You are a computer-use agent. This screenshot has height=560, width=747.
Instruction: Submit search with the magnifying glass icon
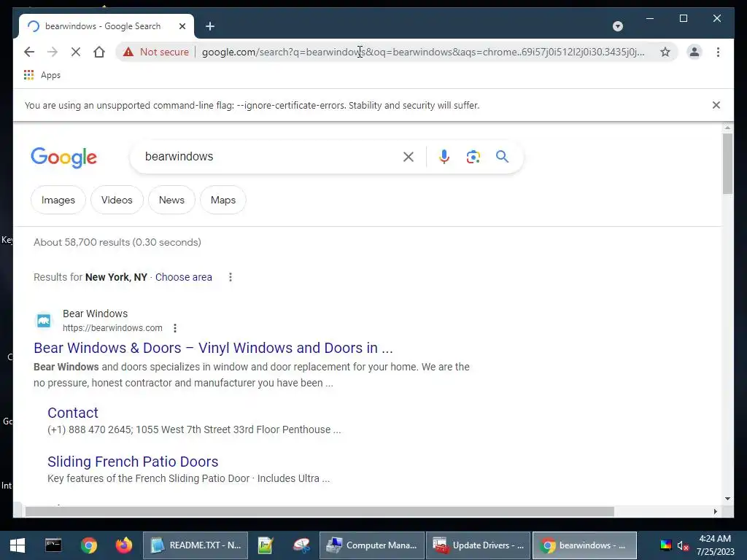(502, 157)
